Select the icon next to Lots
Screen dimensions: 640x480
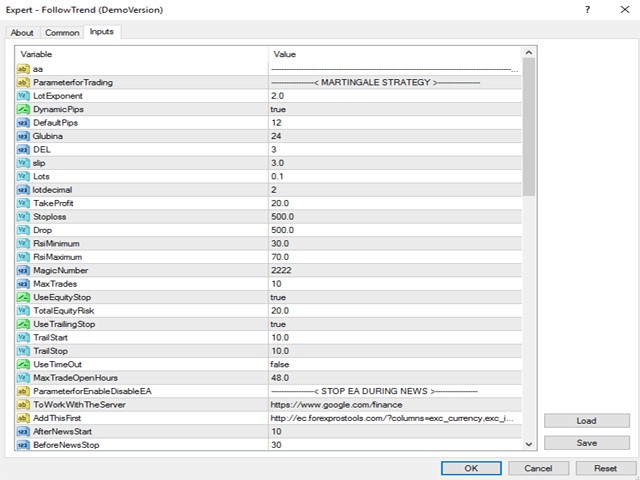[x=23, y=176]
